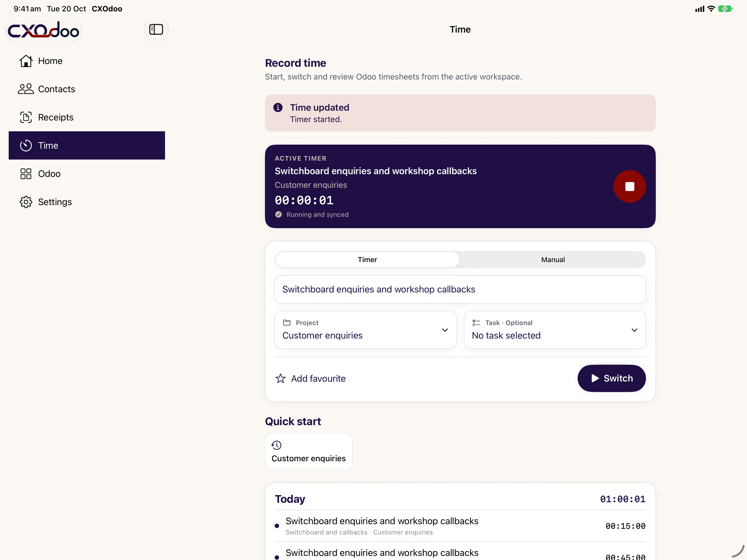The height and width of the screenshot is (560, 747).
Task: Click the CXOdoo logo
Action: pos(43,29)
